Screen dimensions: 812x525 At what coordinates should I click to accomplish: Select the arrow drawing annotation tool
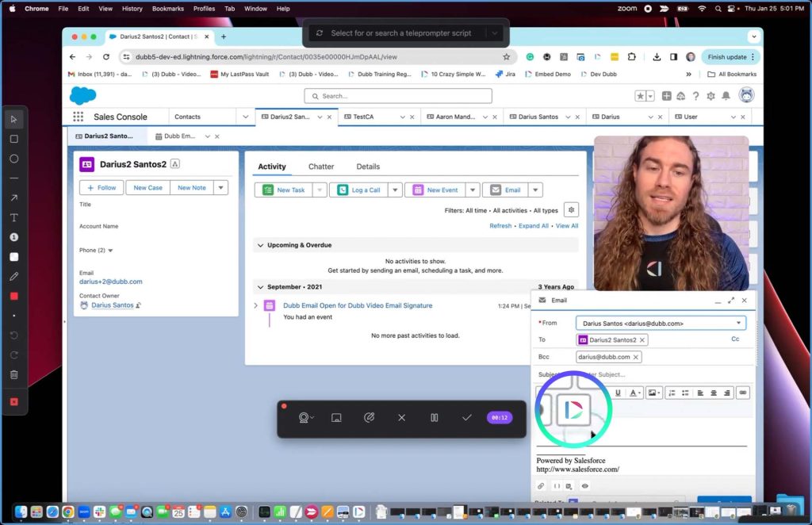point(14,197)
